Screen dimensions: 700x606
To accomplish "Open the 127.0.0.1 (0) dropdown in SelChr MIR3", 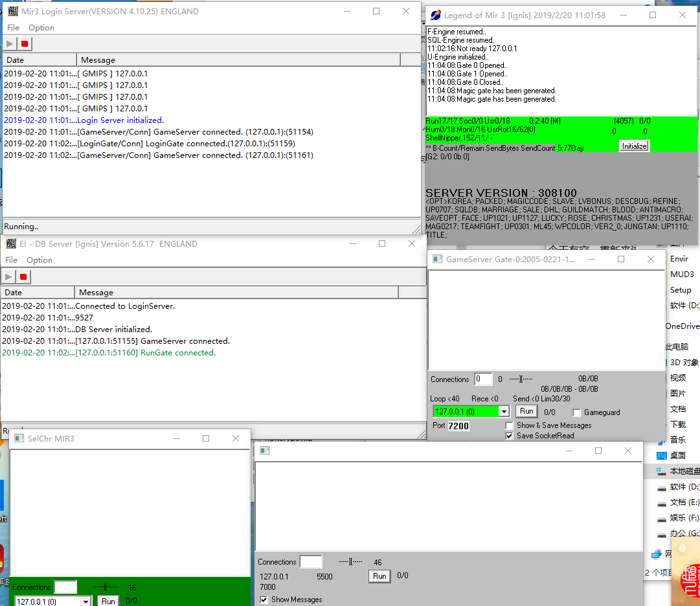I will 86,601.
